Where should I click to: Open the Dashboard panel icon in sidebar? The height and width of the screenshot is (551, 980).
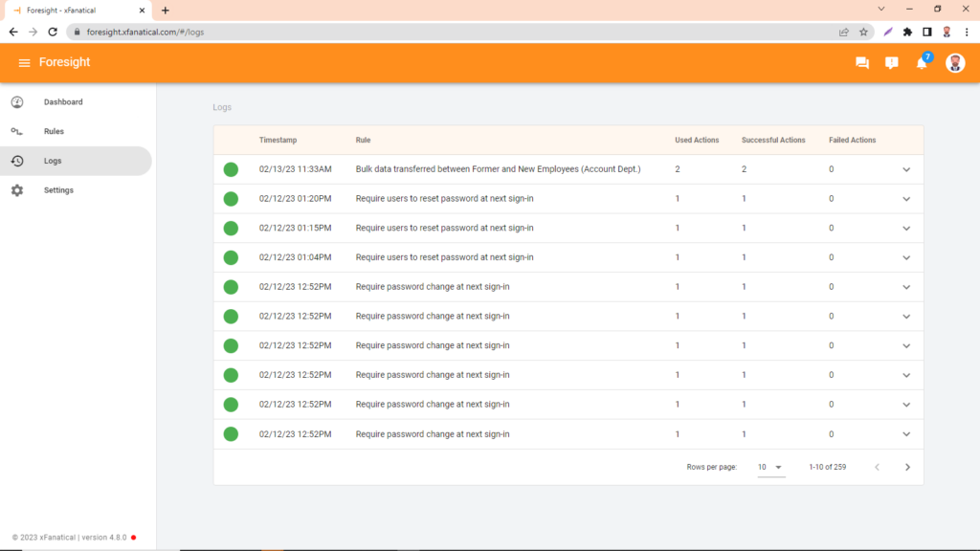pos(18,101)
